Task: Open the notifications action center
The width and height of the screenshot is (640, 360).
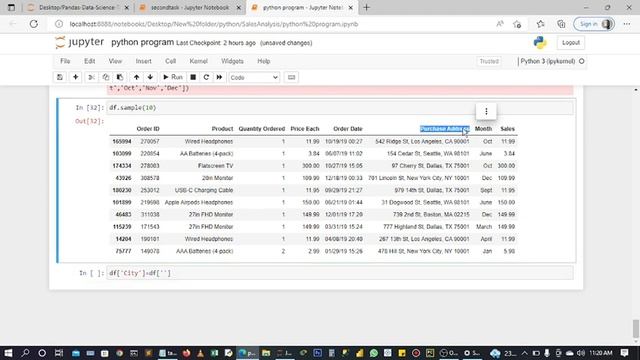Action: (624, 353)
